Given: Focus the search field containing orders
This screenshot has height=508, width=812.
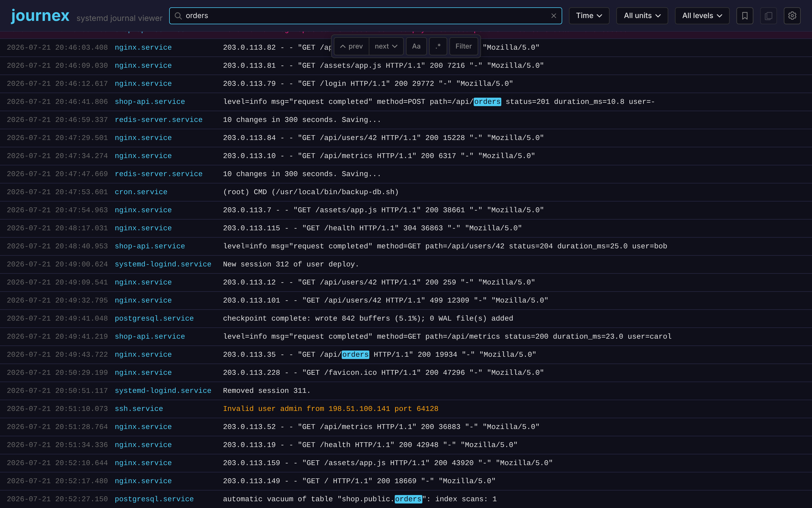Looking at the screenshot, I should [x=365, y=16].
